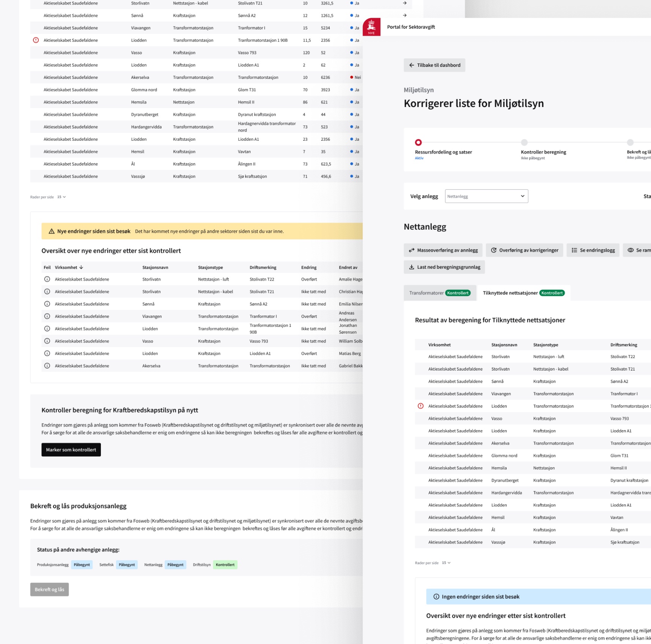Click Påbegynt badge next to Produksjonsanlegg
Viewport: 651px width, 644px height.
tap(82, 565)
